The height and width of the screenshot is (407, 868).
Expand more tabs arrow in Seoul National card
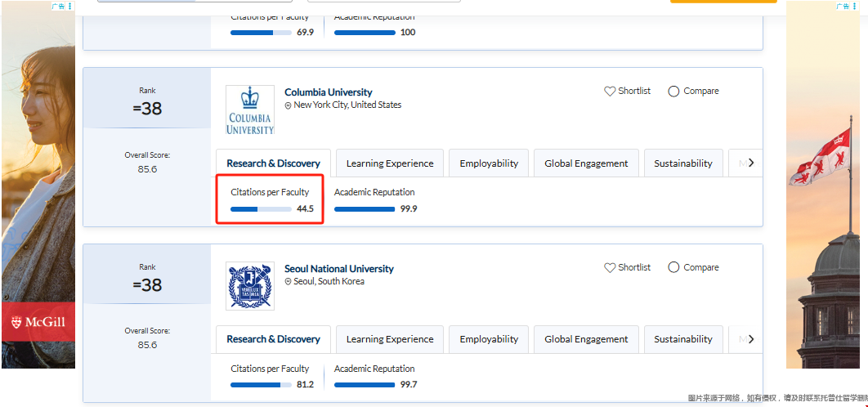click(x=751, y=339)
